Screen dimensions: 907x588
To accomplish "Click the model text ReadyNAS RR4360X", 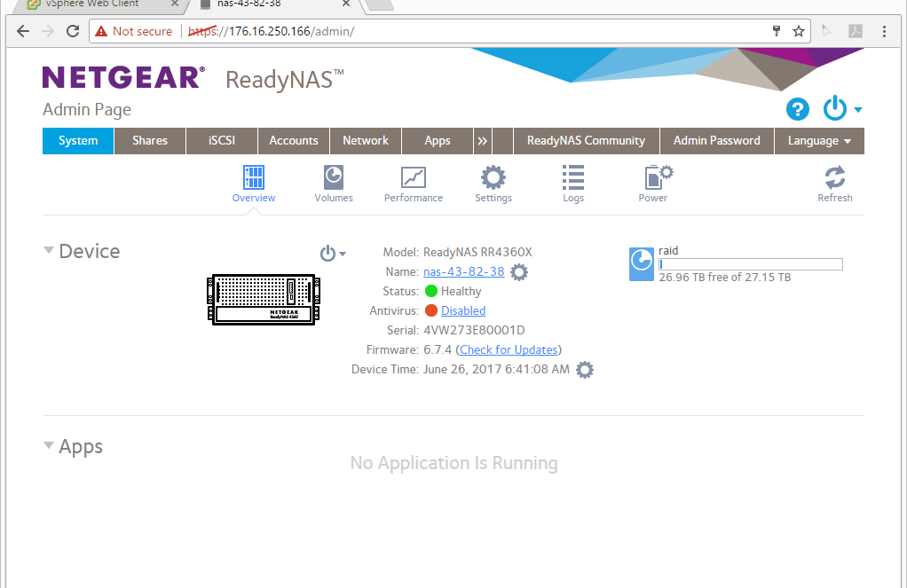I will 477,252.
